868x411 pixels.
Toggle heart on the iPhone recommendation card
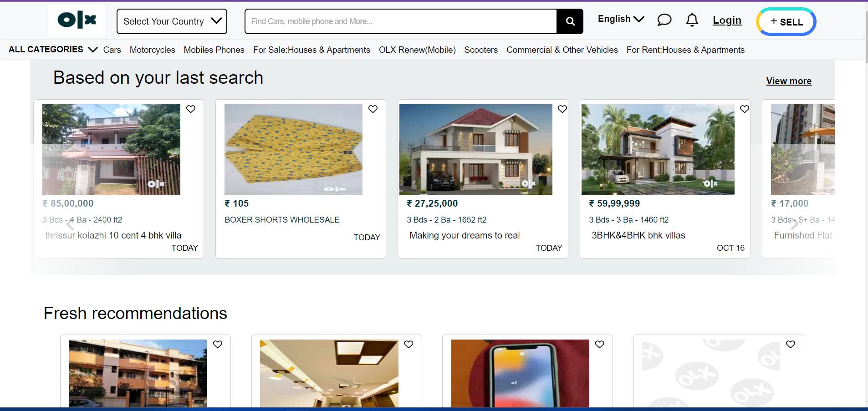coord(599,345)
